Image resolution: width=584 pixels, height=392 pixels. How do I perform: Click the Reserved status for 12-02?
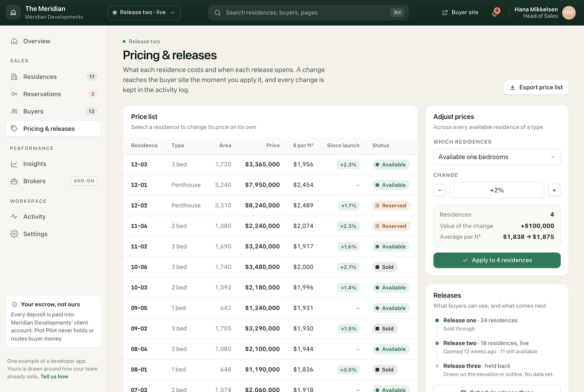391,206
